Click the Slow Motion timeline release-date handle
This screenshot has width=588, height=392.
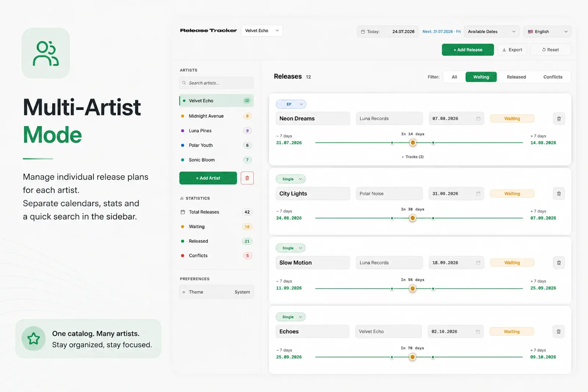pos(413,289)
